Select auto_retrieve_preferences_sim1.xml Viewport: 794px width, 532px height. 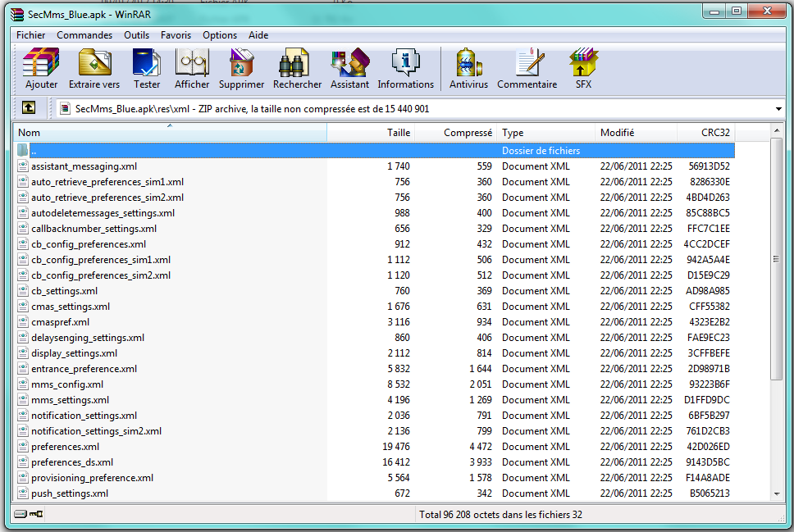click(107, 182)
